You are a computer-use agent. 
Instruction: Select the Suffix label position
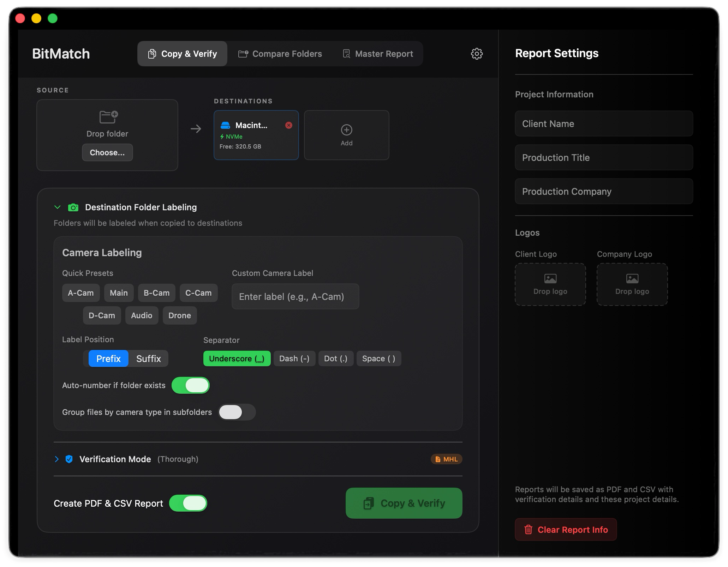pyautogui.click(x=148, y=358)
